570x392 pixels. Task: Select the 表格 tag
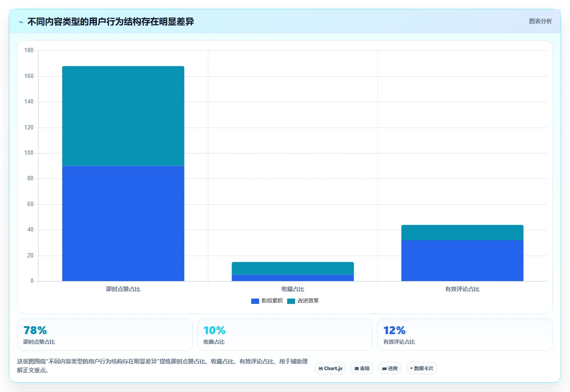pyautogui.click(x=362, y=368)
